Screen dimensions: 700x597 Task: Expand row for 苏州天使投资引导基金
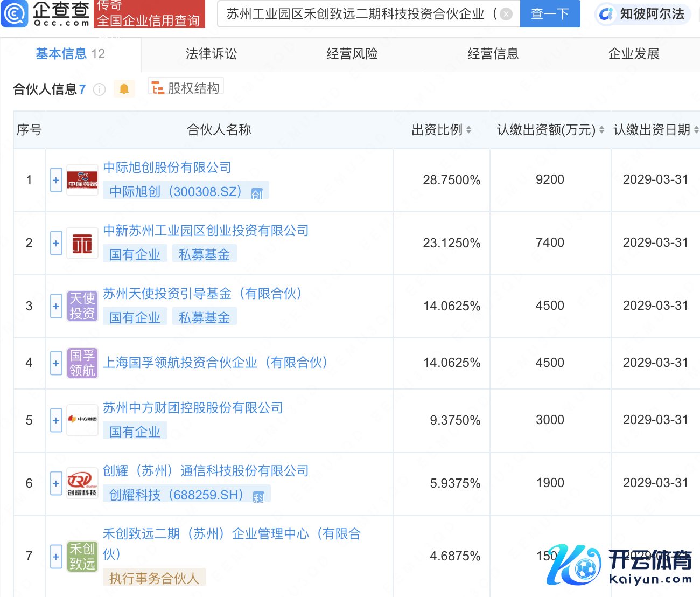point(56,306)
